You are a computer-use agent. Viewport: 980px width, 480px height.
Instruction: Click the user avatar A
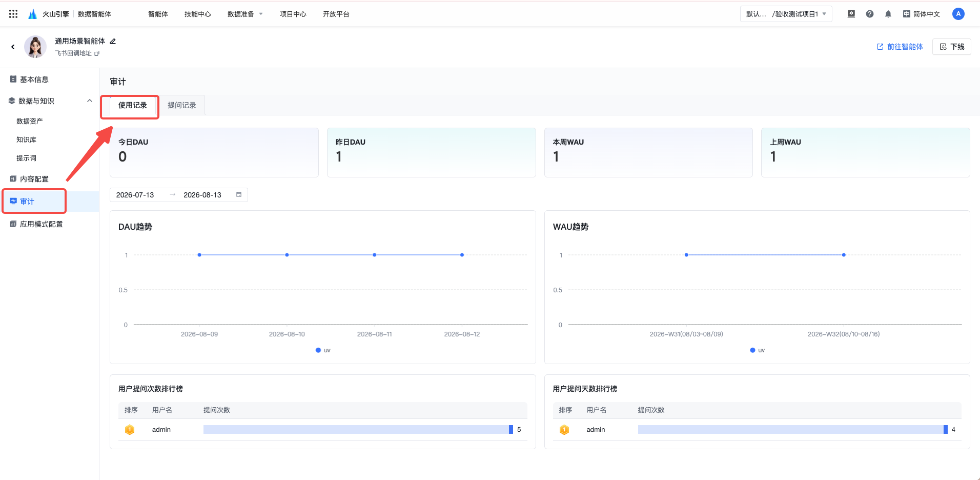click(958, 14)
